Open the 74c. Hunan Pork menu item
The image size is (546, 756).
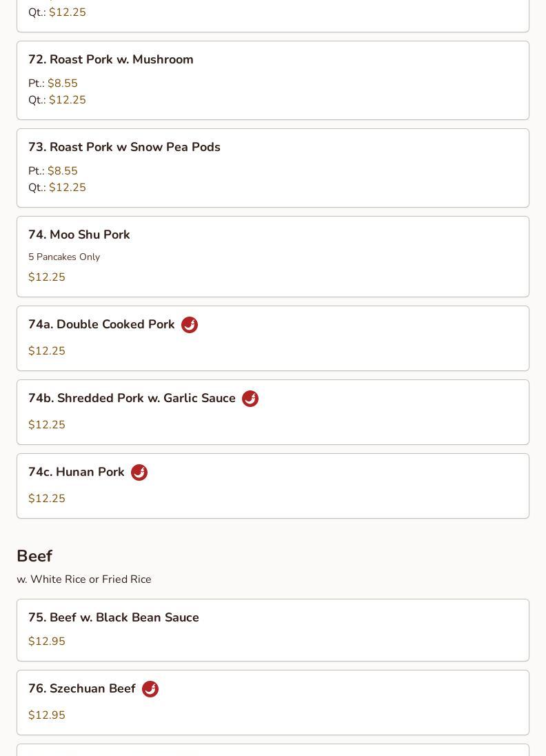pos(77,472)
